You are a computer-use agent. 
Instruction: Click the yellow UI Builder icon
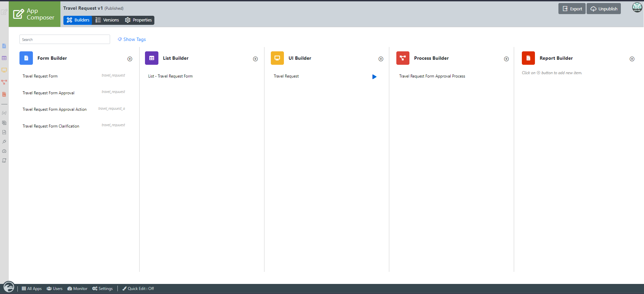coord(277,58)
